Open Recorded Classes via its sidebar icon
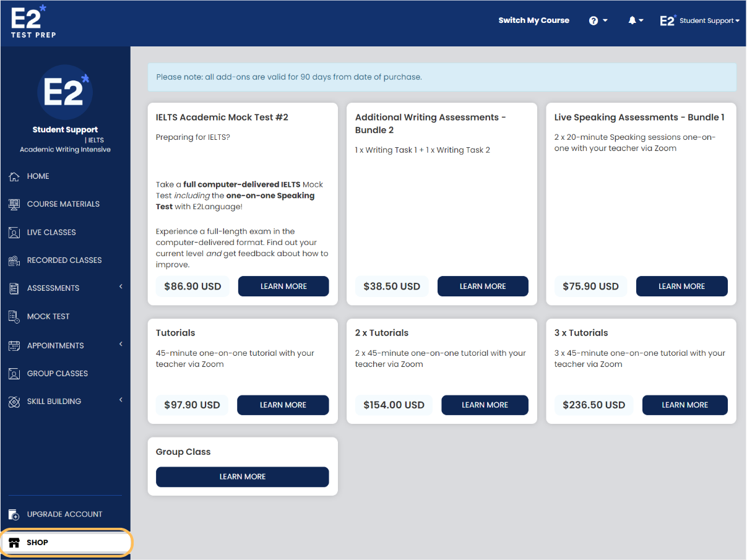This screenshot has width=747, height=560. (14, 260)
